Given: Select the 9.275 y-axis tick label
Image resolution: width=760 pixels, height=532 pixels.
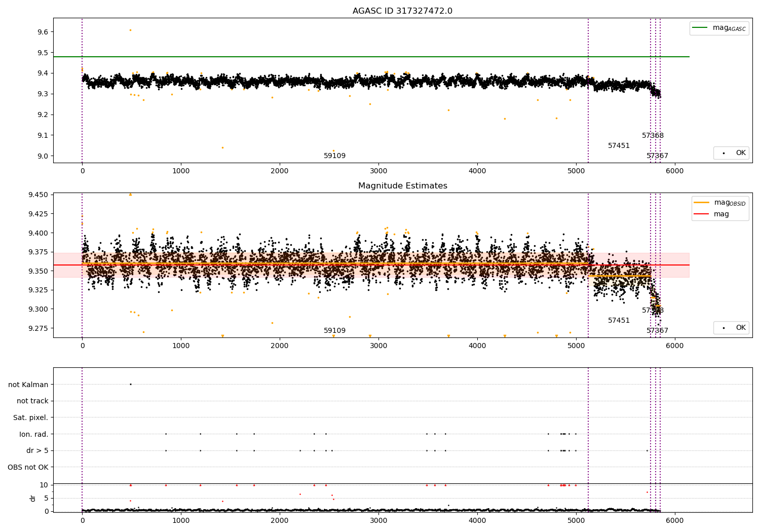Looking at the screenshot, I should click(39, 328).
